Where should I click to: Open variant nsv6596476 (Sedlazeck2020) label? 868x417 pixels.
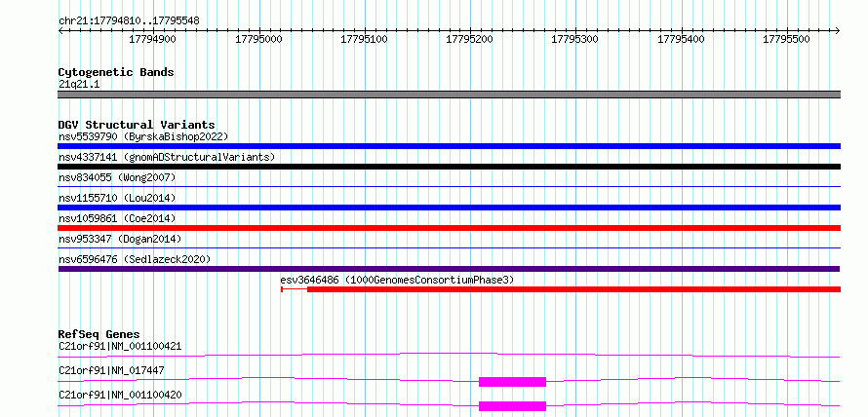pos(135,259)
